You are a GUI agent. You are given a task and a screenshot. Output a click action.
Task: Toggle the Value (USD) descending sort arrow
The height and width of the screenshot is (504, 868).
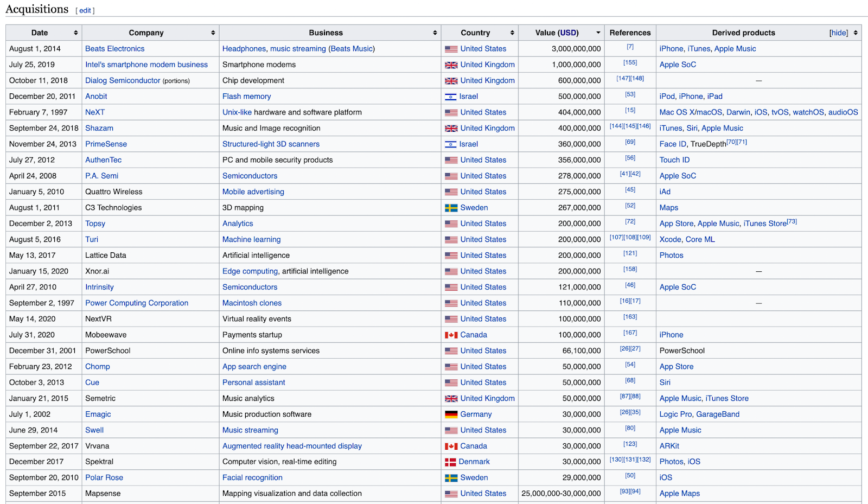[x=598, y=33]
